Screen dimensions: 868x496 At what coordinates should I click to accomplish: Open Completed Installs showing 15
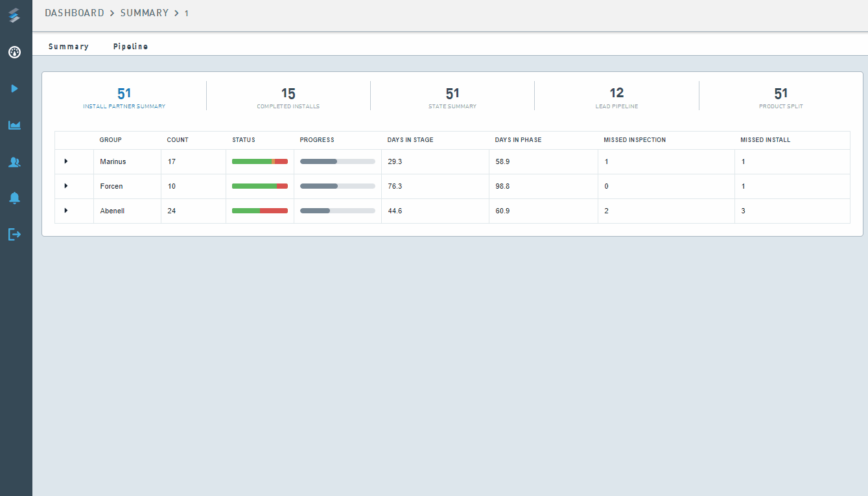coord(288,97)
